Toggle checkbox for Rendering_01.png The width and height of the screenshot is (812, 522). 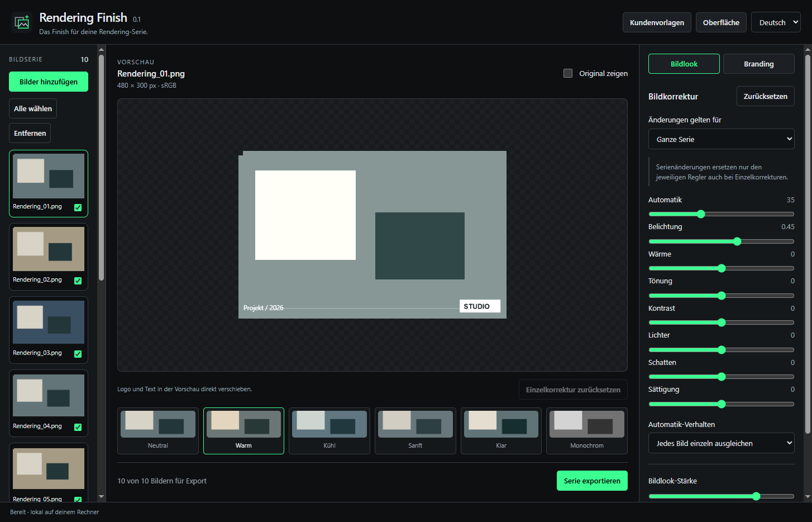[x=78, y=207]
